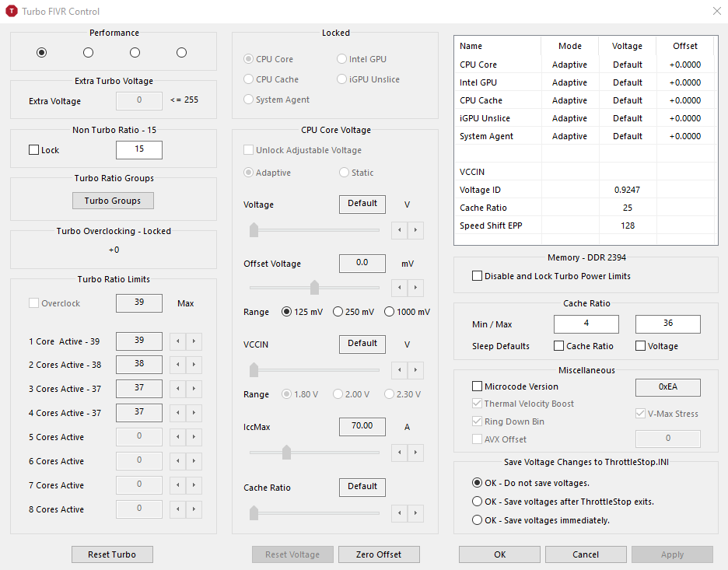728x570 pixels.
Task: Select the 250 mV range option
Action: [338, 312]
